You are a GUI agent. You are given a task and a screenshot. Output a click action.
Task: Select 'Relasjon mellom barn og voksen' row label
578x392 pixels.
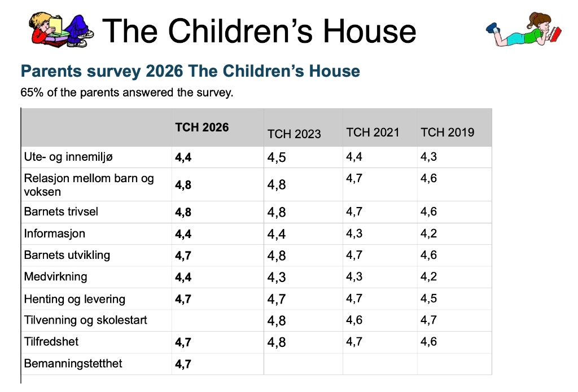[89, 184]
